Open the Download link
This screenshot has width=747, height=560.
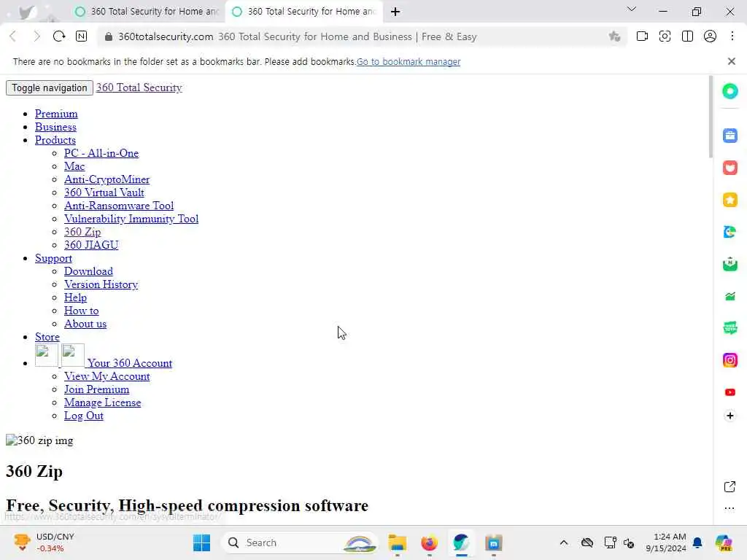pyautogui.click(x=88, y=271)
